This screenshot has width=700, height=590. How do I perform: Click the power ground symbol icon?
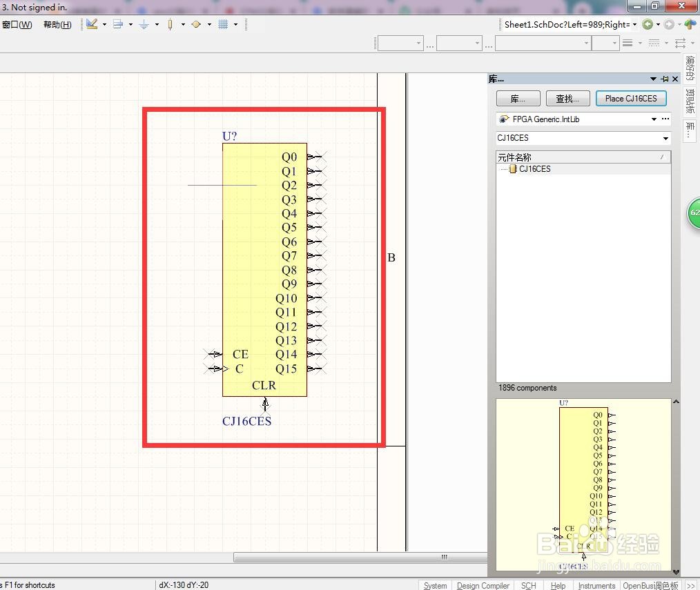click(144, 25)
